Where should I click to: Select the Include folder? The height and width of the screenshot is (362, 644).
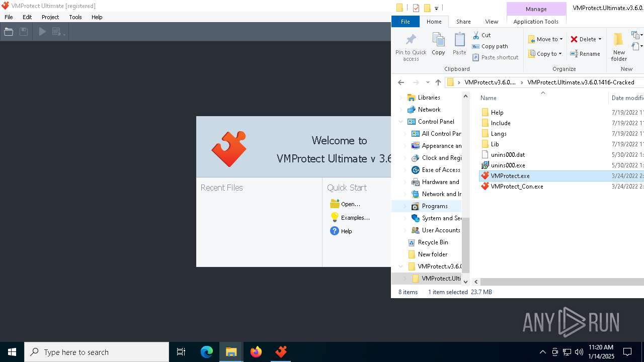(501, 123)
